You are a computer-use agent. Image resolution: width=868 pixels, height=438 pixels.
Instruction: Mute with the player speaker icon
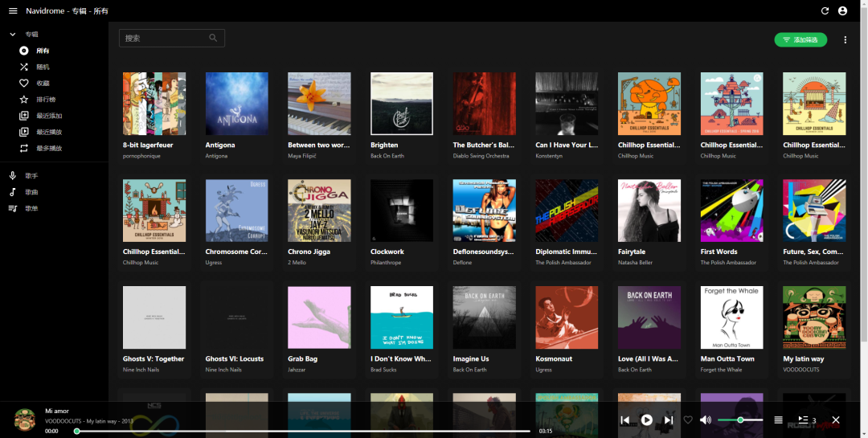coord(706,420)
